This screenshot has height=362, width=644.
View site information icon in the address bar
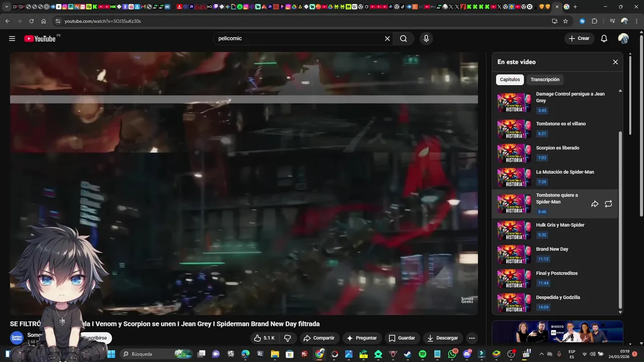(58, 21)
